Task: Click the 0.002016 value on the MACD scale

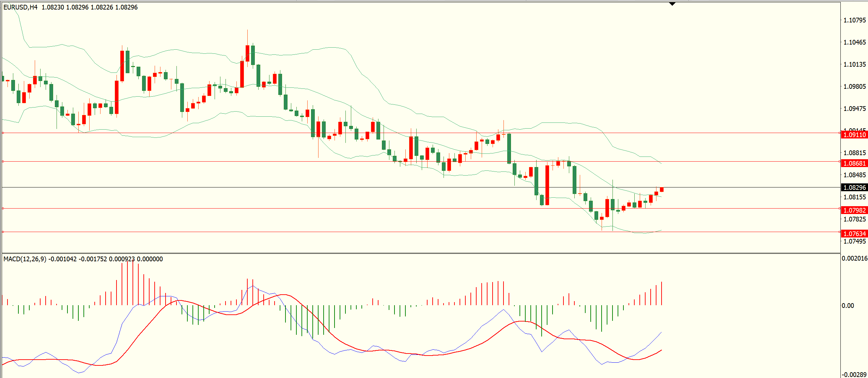Action: click(854, 258)
